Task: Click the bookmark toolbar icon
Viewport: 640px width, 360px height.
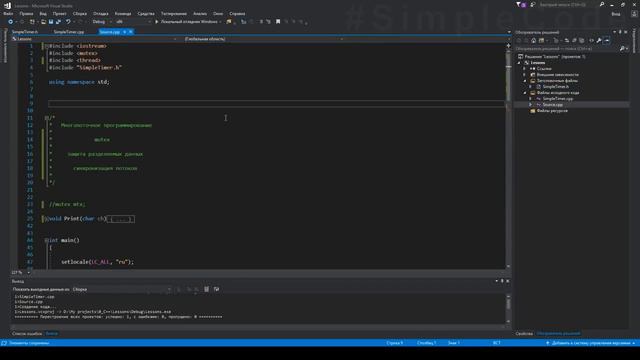Action: 278,22
